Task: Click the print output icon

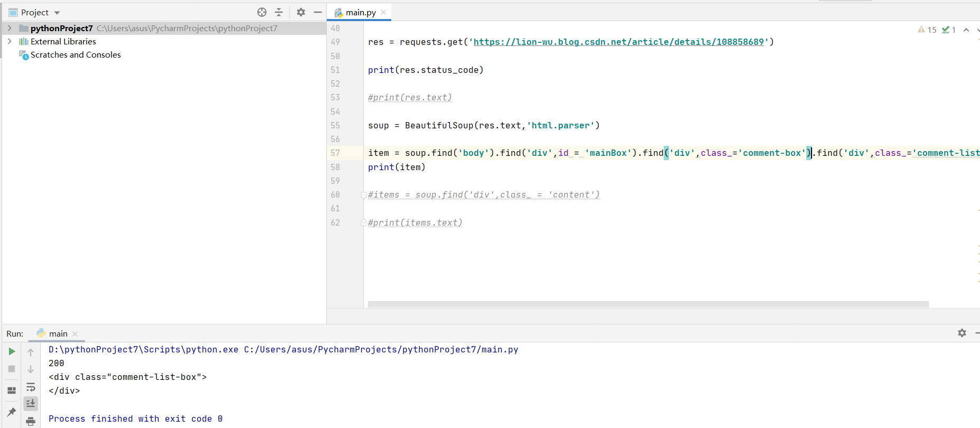Action: point(31,421)
